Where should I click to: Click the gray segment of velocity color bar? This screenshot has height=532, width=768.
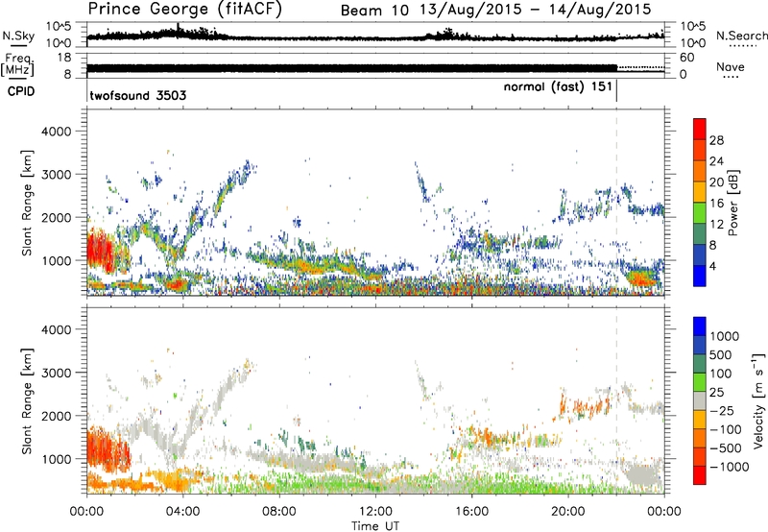[x=700, y=401]
